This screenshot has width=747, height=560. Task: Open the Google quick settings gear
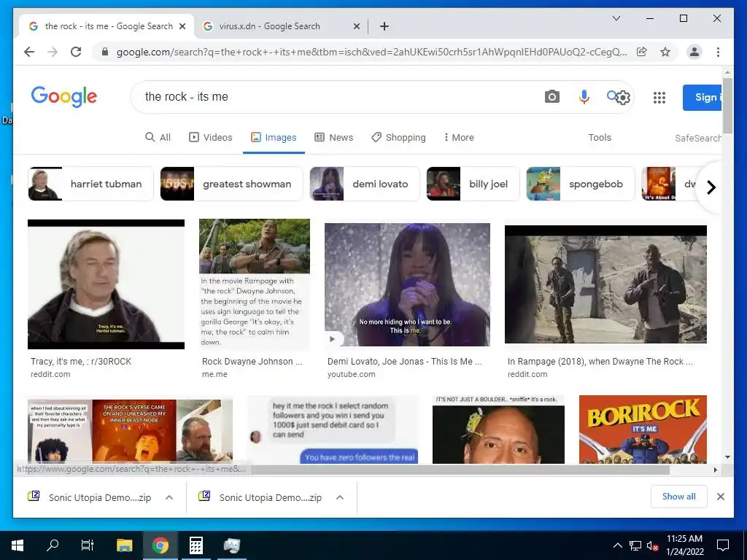(x=622, y=98)
